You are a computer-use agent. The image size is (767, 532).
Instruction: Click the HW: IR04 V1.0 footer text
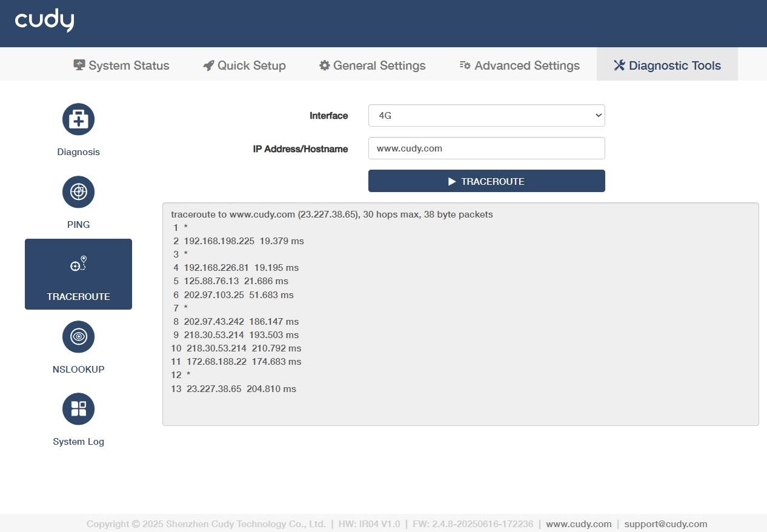pyautogui.click(x=369, y=524)
